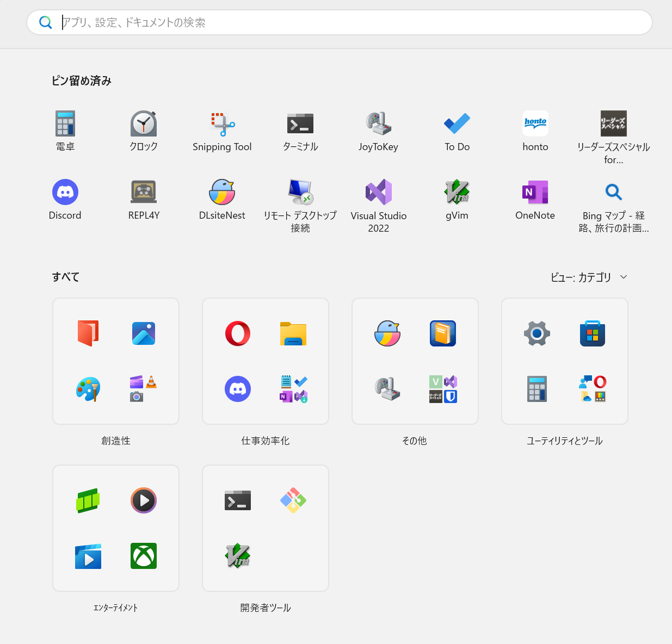This screenshot has width=672, height=644.
Task: Click the magnifier icon in the search bar
Action: tap(46, 22)
